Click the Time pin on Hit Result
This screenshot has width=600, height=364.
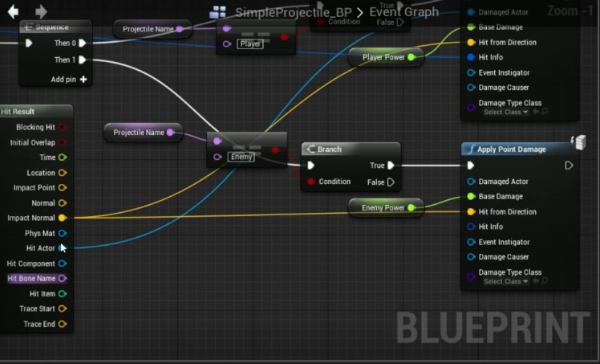click(x=62, y=157)
